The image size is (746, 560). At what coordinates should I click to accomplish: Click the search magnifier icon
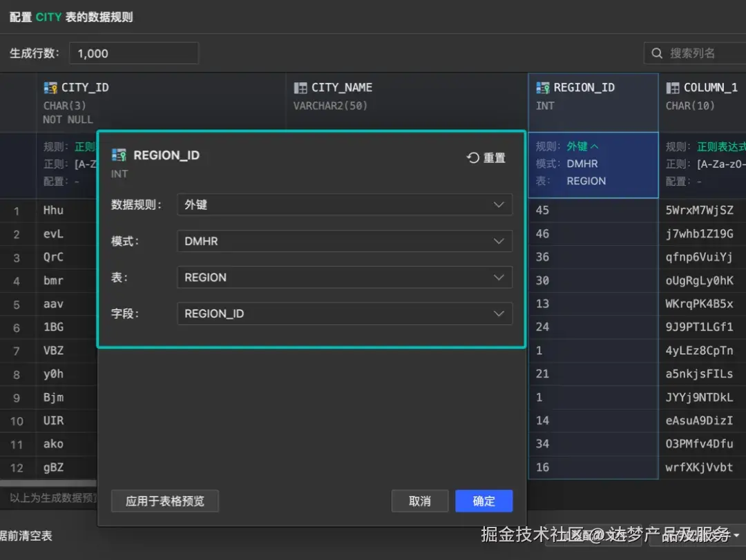tap(657, 53)
